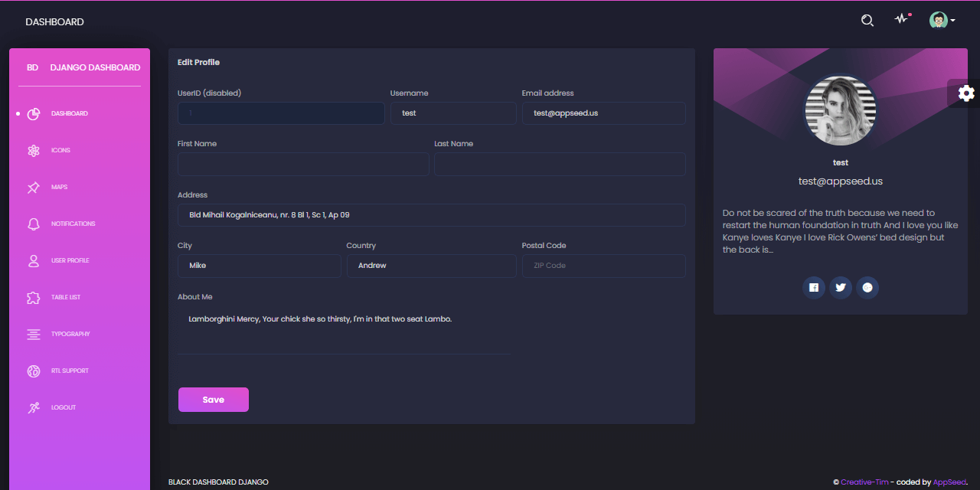This screenshot has height=490, width=980.
Task: Click the Notifications bell icon in sidebar
Action: click(x=34, y=224)
